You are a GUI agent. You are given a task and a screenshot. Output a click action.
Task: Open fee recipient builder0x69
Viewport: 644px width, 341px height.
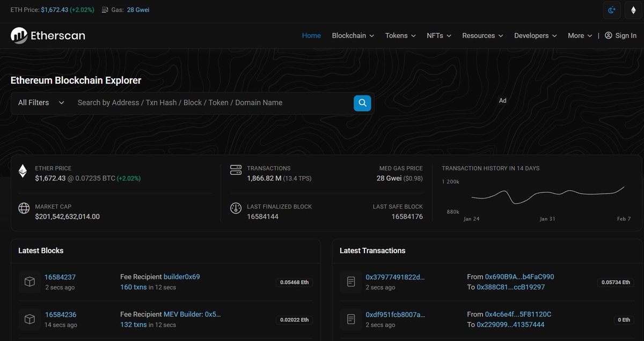point(182,277)
